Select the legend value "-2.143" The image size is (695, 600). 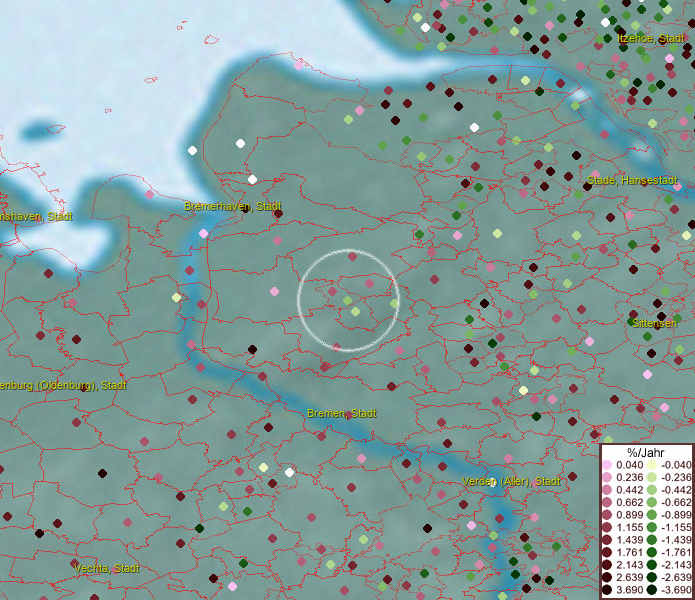coord(676,565)
